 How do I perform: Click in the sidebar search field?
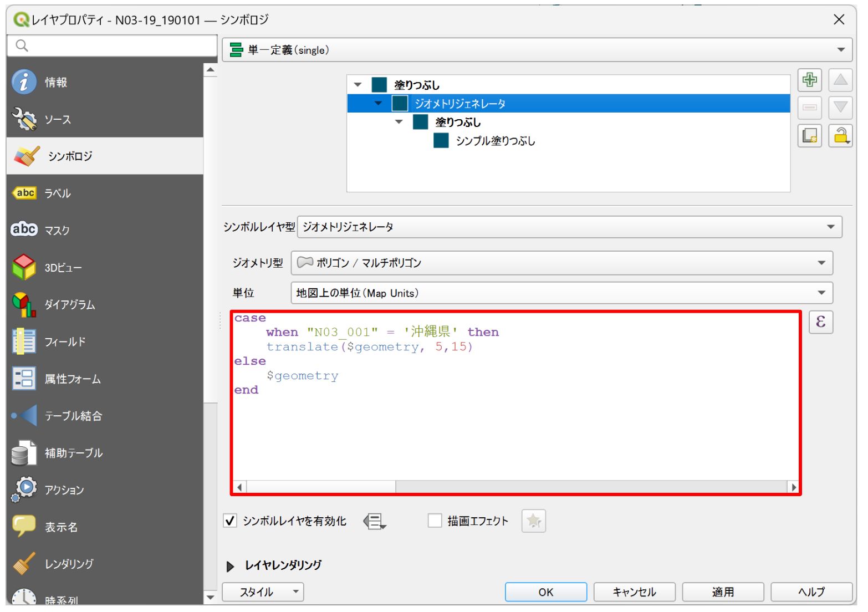point(112,45)
